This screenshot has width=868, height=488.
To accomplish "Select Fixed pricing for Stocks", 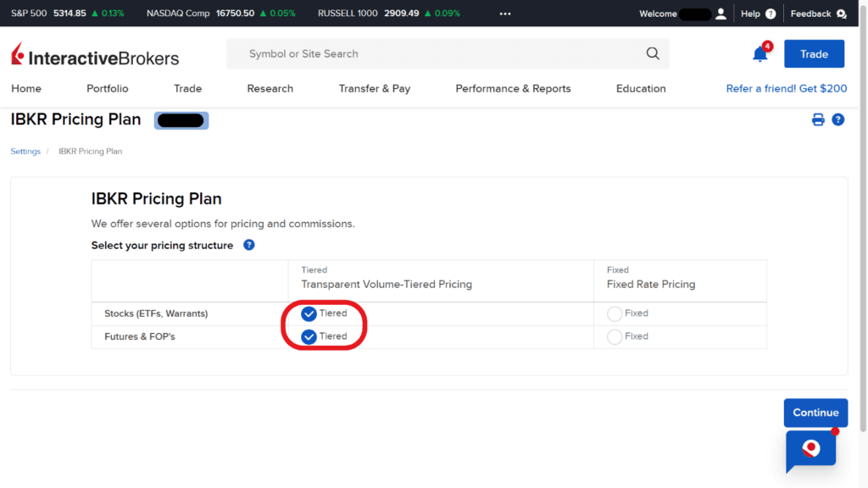I will (614, 313).
